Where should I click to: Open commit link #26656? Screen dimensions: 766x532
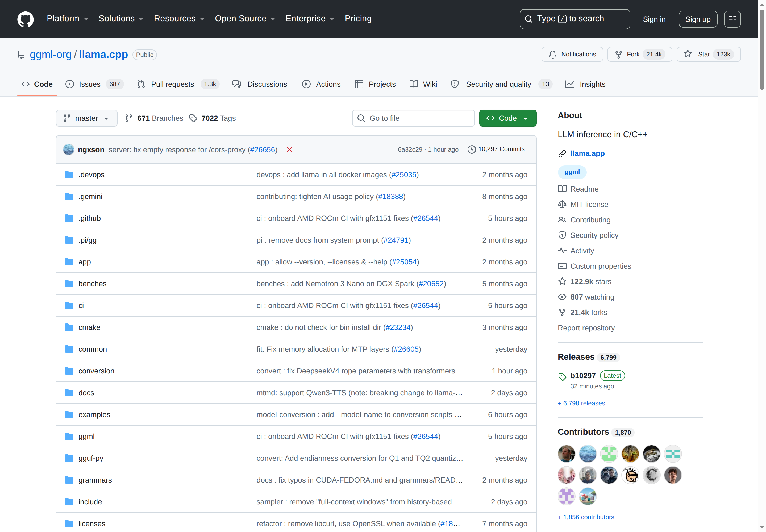point(262,150)
